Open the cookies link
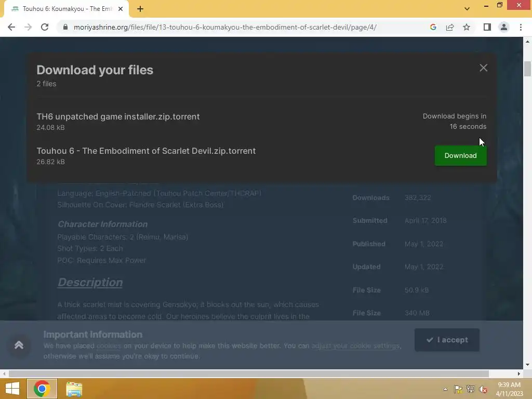This screenshot has width=532, height=399. 109,345
